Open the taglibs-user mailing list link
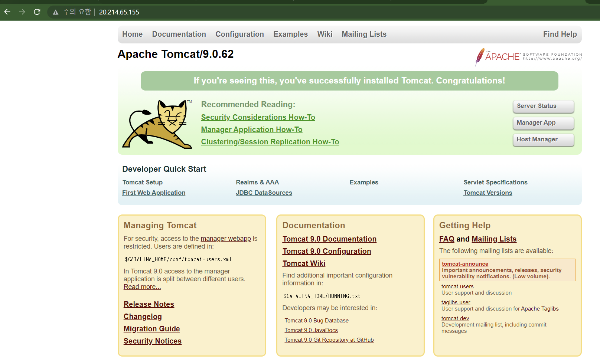 click(x=456, y=302)
